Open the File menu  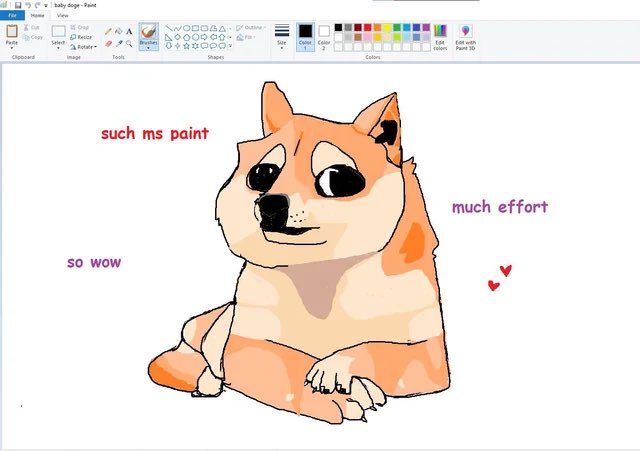pos(12,16)
